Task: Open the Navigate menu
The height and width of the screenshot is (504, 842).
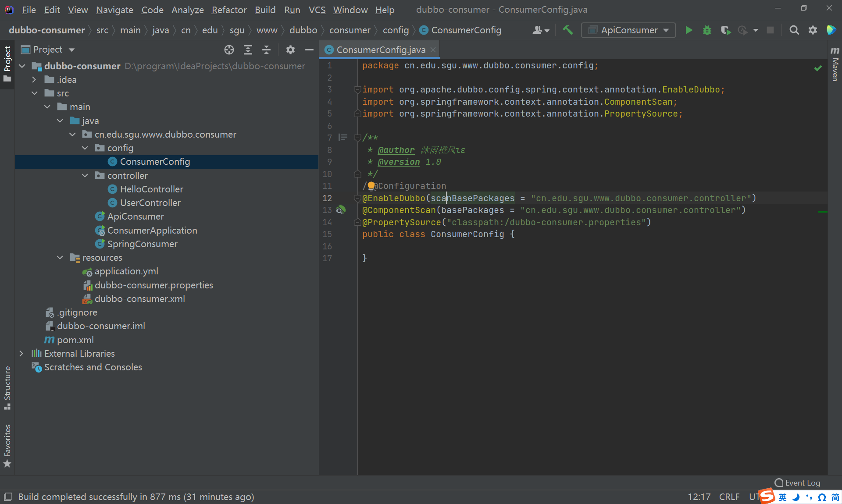Action: 114,10
